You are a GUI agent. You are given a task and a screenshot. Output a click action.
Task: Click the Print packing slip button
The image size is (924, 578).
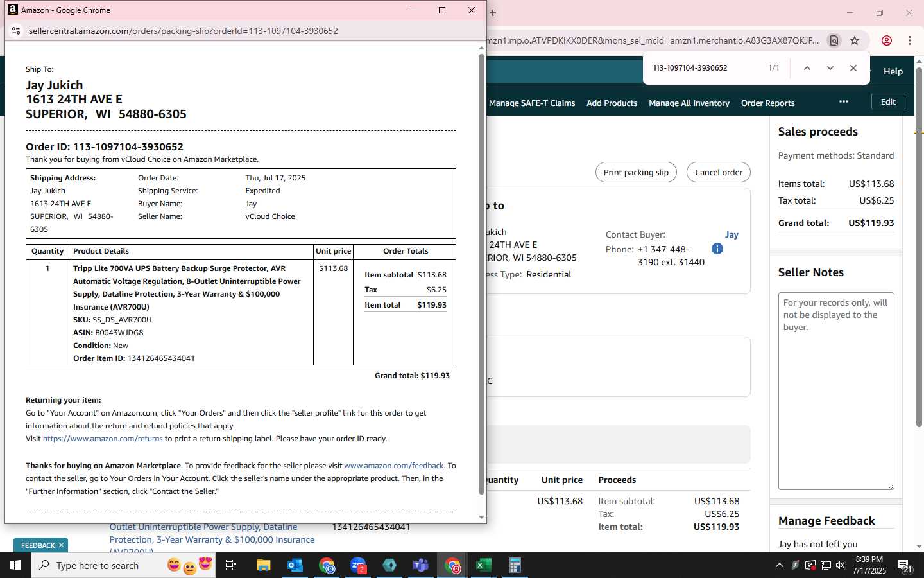pos(636,172)
